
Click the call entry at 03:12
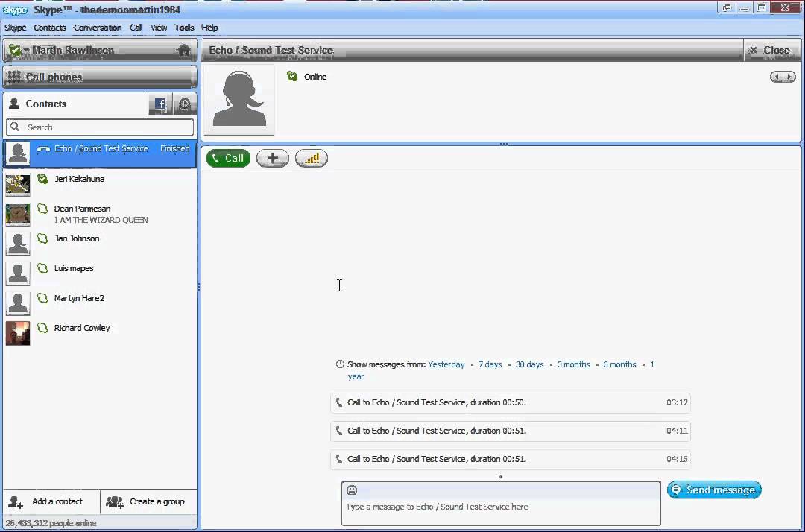pyautogui.click(x=511, y=402)
